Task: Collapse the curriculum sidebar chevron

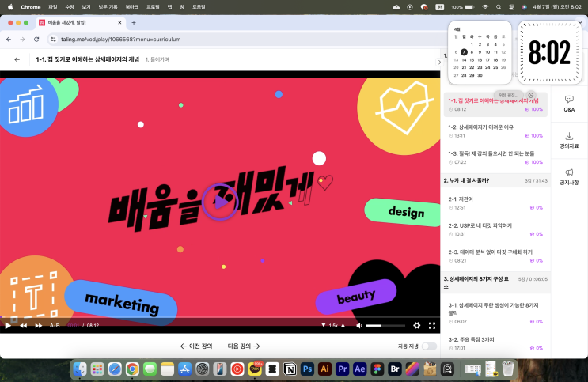Action: click(440, 62)
